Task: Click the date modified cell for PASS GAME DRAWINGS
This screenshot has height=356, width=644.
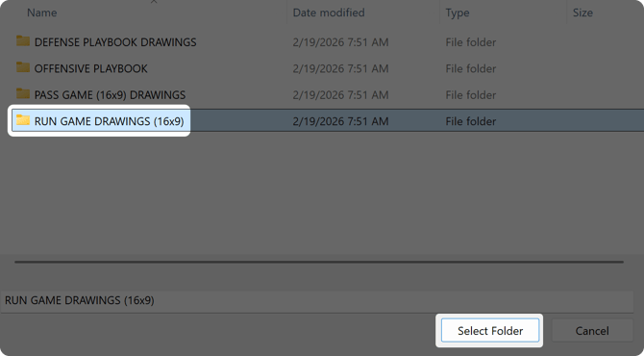Action: tap(340, 95)
